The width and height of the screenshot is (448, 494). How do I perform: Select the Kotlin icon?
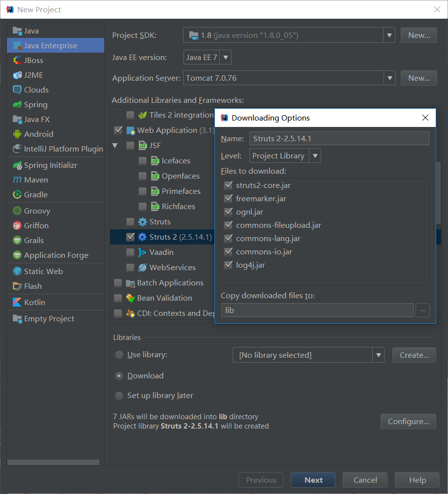pos(17,303)
